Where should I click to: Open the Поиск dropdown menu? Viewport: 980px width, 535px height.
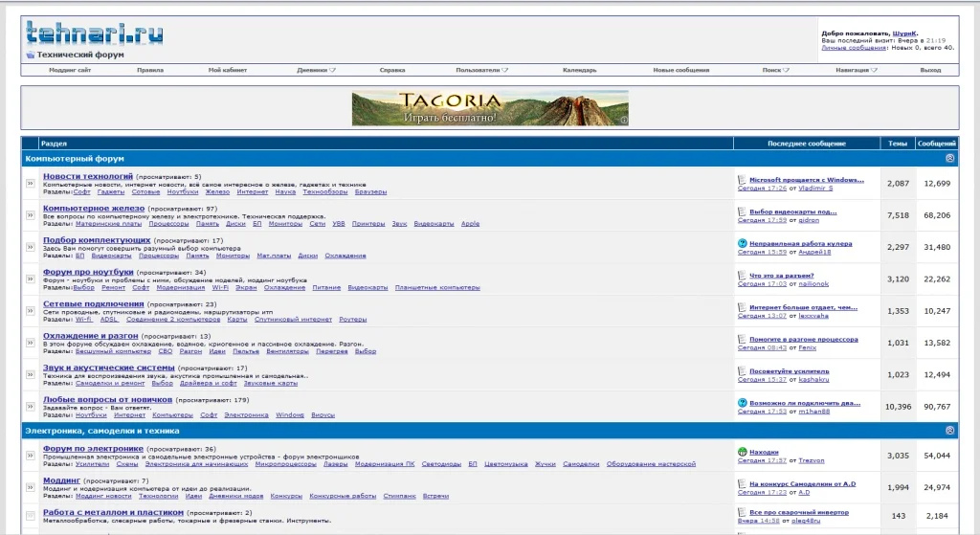click(775, 70)
